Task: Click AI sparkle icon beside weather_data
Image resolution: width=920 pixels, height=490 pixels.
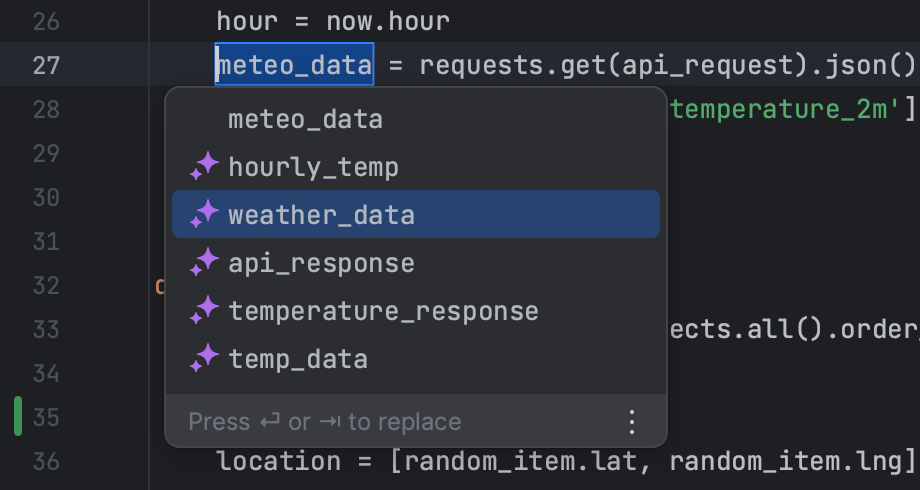Action: pos(204,214)
